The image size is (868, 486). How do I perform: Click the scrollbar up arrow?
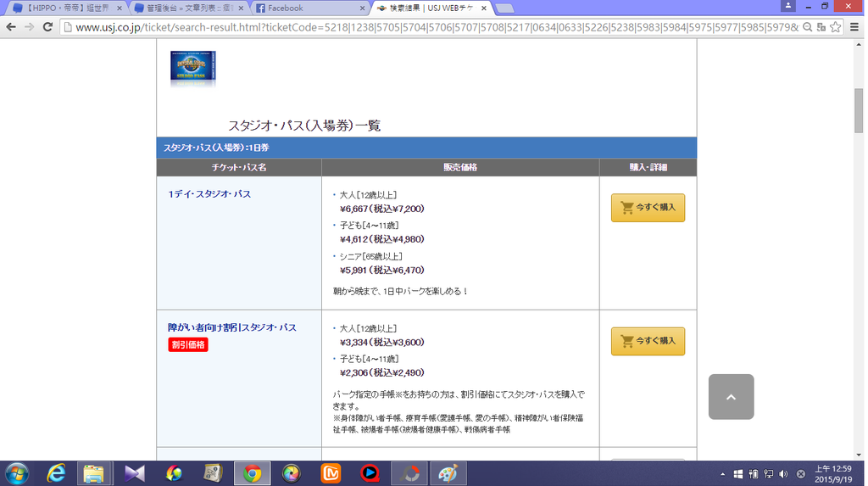coord(859,44)
